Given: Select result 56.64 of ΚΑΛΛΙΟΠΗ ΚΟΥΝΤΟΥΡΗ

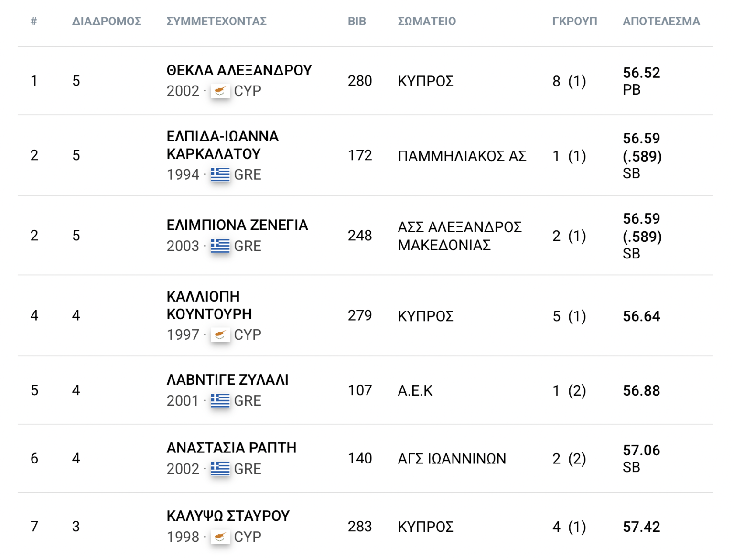Looking at the screenshot, I should tap(641, 316).
